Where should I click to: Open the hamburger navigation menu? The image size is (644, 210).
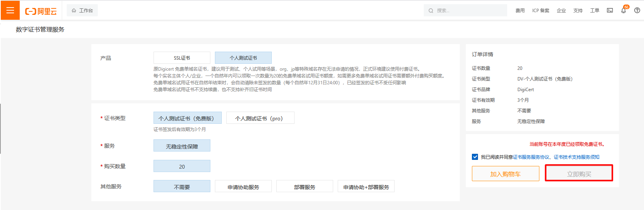tap(10, 10)
